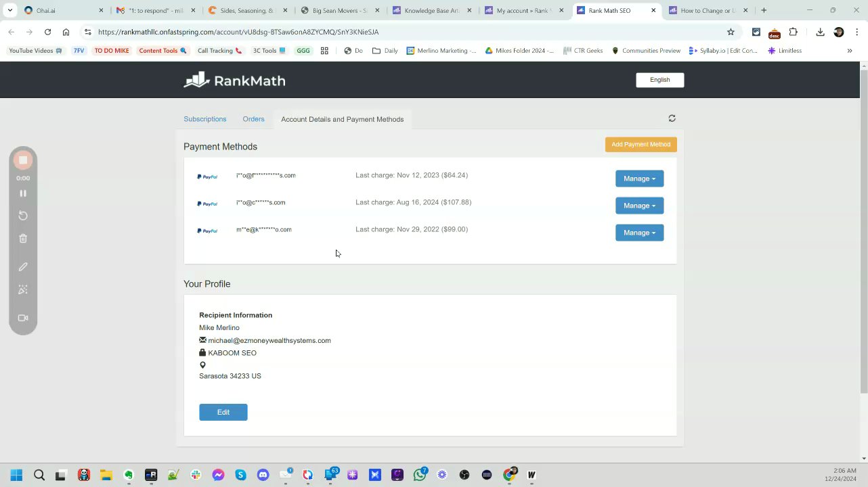
Task: Open the 3C Tools bookmark
Action: pos(269,51)
